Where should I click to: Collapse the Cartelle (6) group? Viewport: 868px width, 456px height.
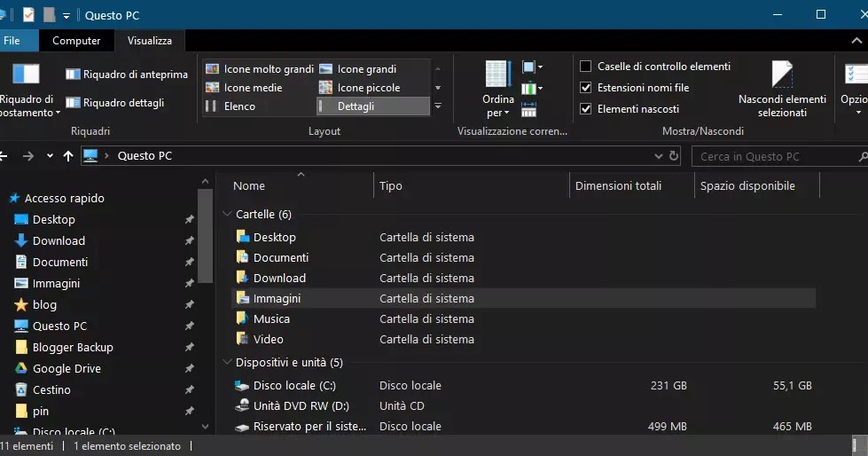coord(226,215)
